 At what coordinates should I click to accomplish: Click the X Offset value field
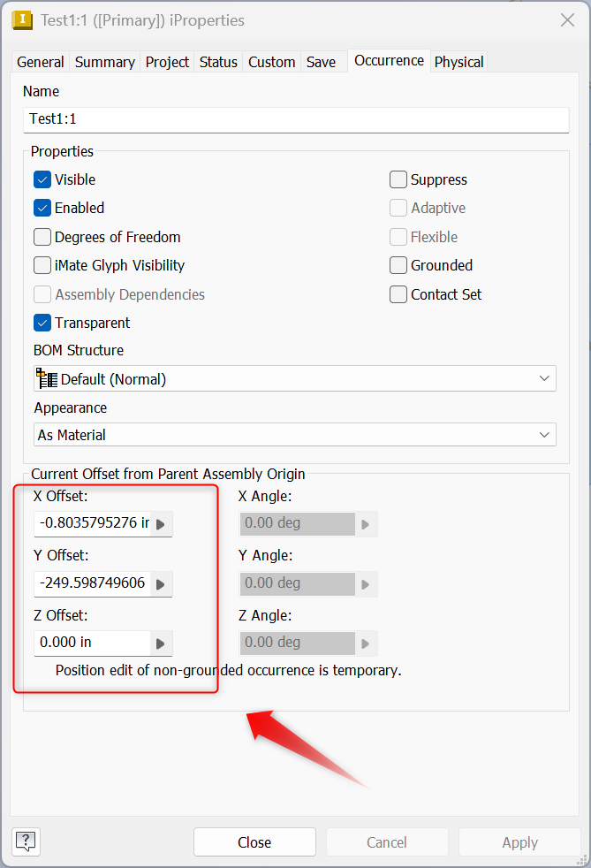click(x=93, y=523)
